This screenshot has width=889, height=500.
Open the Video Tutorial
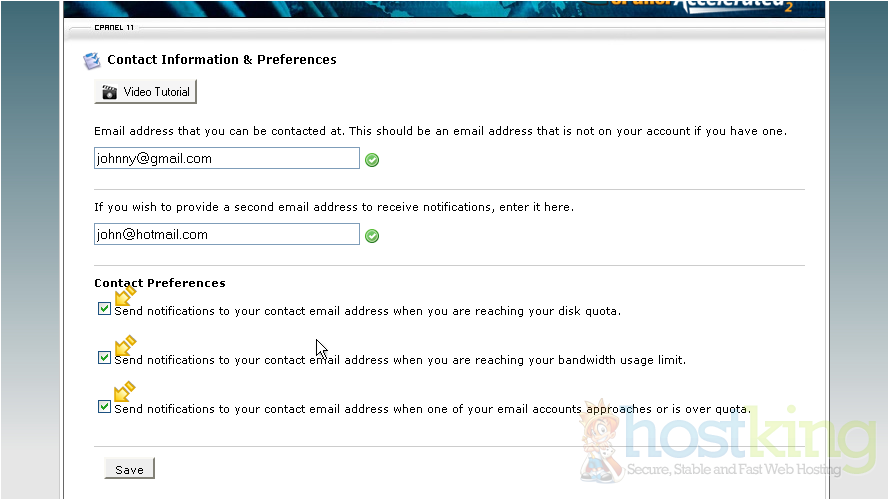[x=146, y=92]
